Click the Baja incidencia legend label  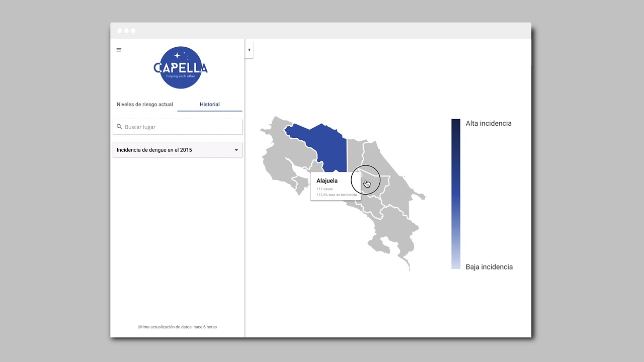[x=489, y=267]
